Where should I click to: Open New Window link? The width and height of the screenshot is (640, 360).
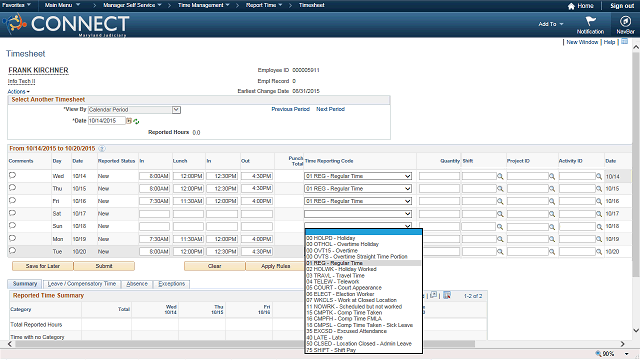click(x=582, y=42)
